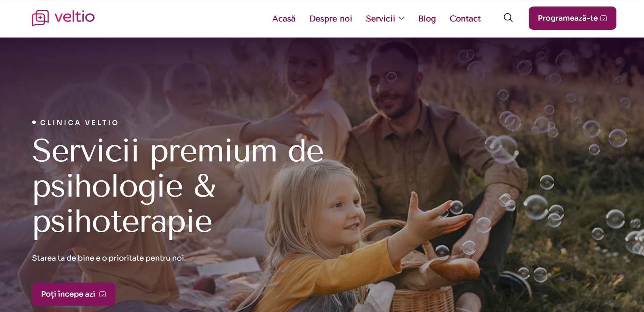Screen dimensions: 644x312
Task: Click the pink veltio wordmark
Action: tap(75, 17)
